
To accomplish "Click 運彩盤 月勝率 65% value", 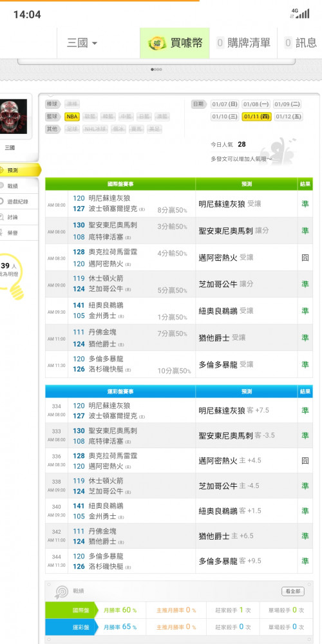I will coord(120,627).
